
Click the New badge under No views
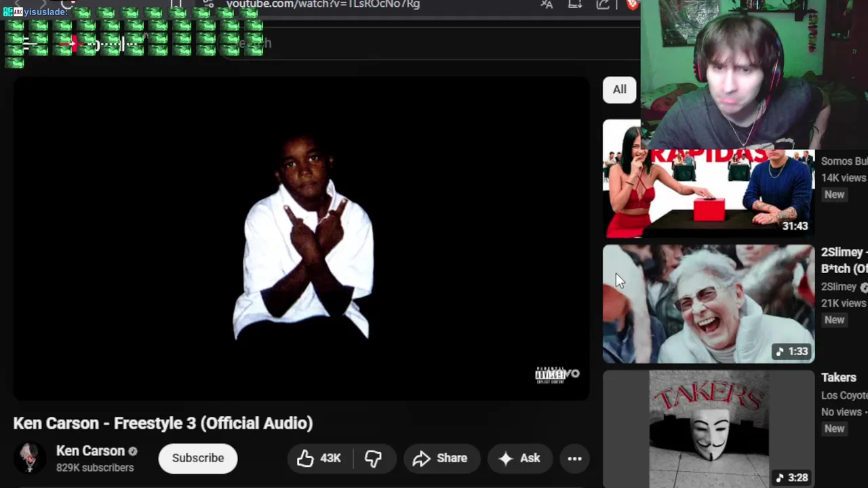pos(834,428)
